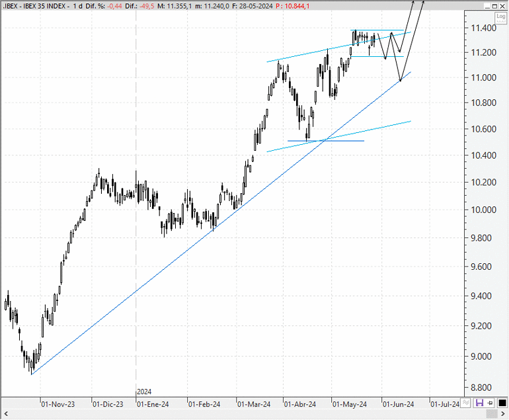
Task: Click the 10.200 price axis label
Action: point(484,183)
